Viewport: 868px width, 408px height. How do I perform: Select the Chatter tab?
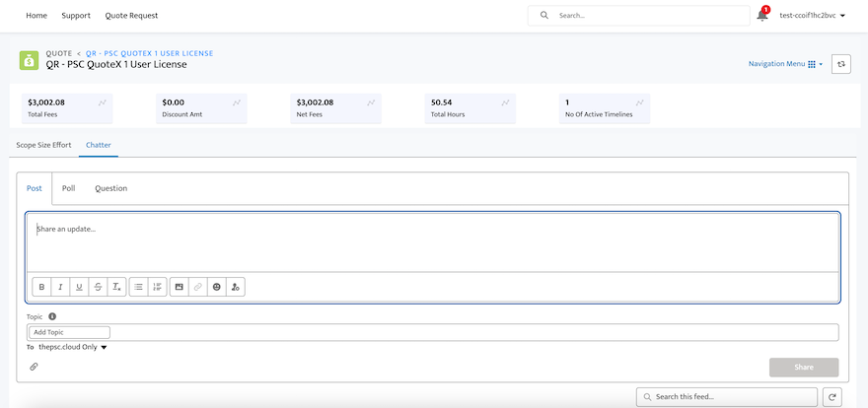pyautogui.click(x=99, y=145)
